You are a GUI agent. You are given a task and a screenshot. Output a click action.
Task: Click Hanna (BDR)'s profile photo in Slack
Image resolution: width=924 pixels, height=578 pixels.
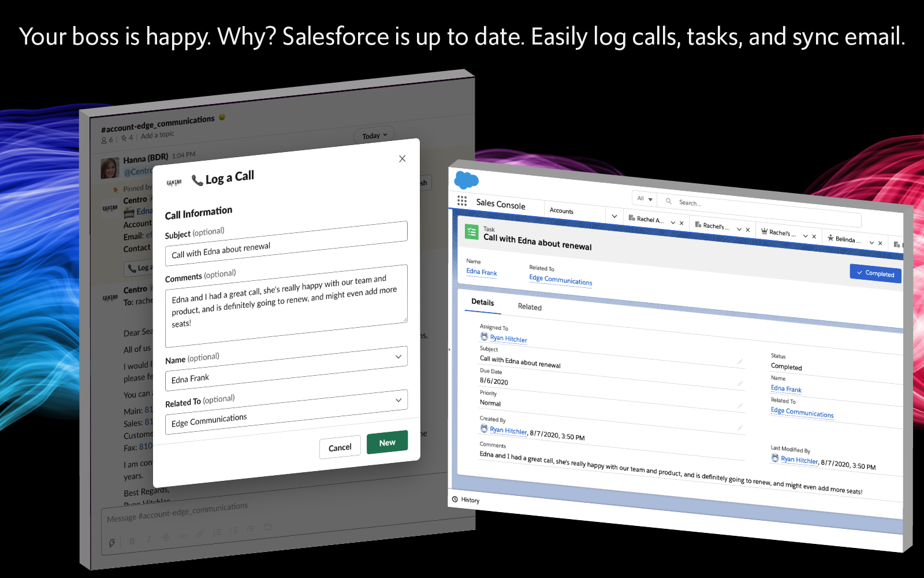(x=110, y=168)
